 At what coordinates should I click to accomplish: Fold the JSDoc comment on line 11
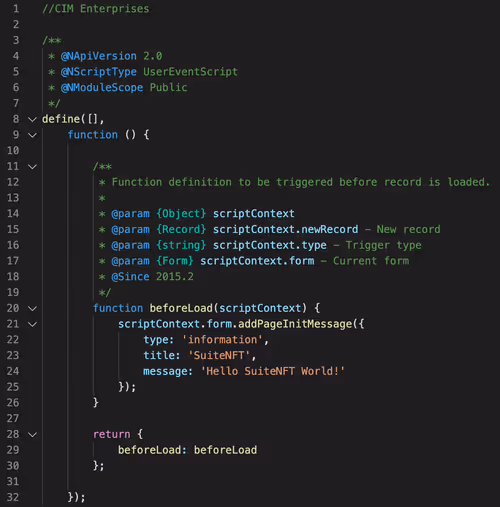[x=32, y=167]
